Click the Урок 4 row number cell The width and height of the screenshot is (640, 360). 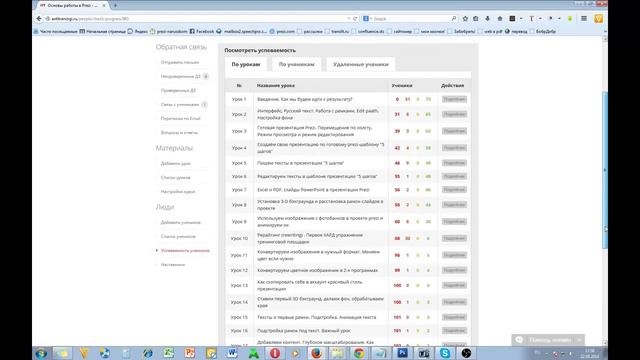239,148
